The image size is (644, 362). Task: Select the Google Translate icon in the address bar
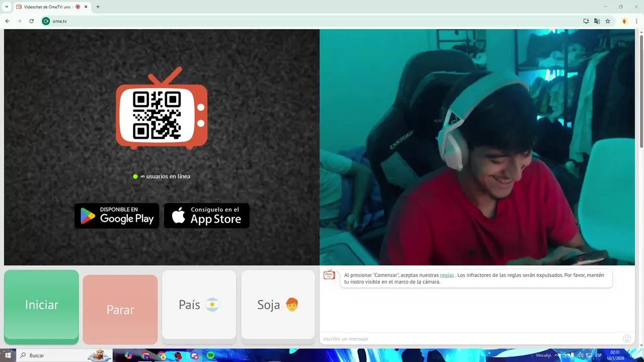coord(597,21)
